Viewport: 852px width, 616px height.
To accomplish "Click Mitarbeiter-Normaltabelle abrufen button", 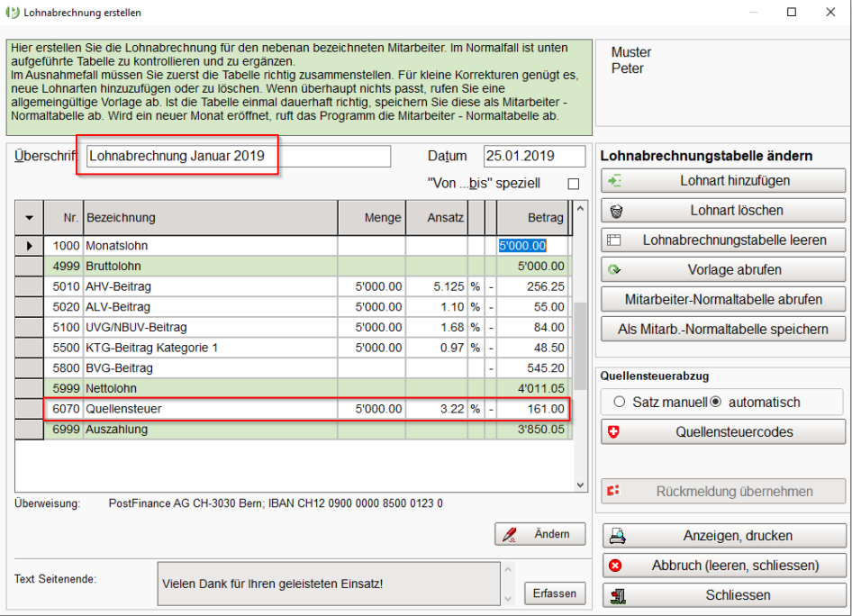I will click(x=723, y=299).
